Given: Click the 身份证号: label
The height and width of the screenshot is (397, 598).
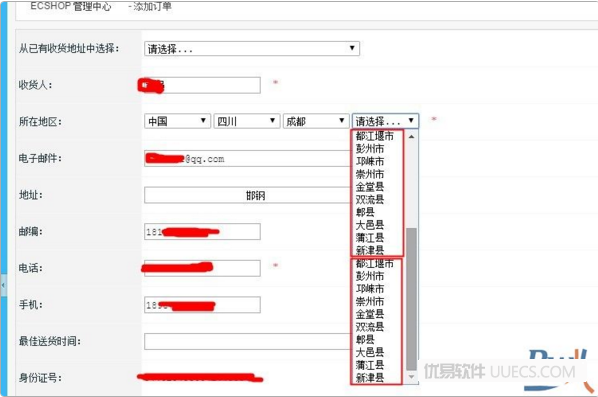Looking at the screenshot, I should [x=40, y=378].
